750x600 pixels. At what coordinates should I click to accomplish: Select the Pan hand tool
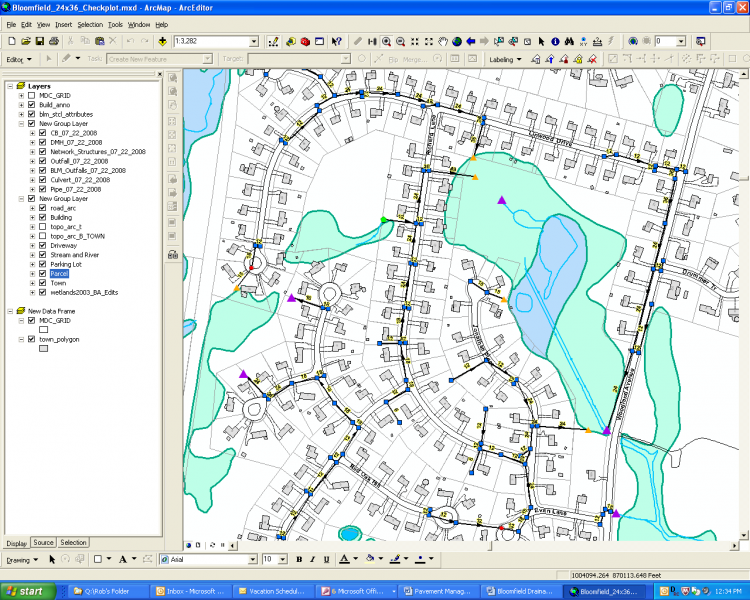point(442,41)
